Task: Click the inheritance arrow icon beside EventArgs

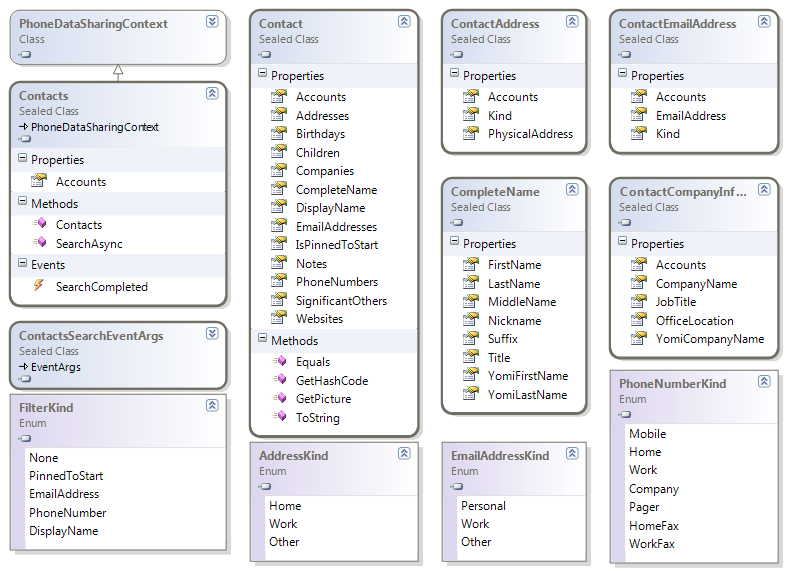Action: tap(23, 367)
